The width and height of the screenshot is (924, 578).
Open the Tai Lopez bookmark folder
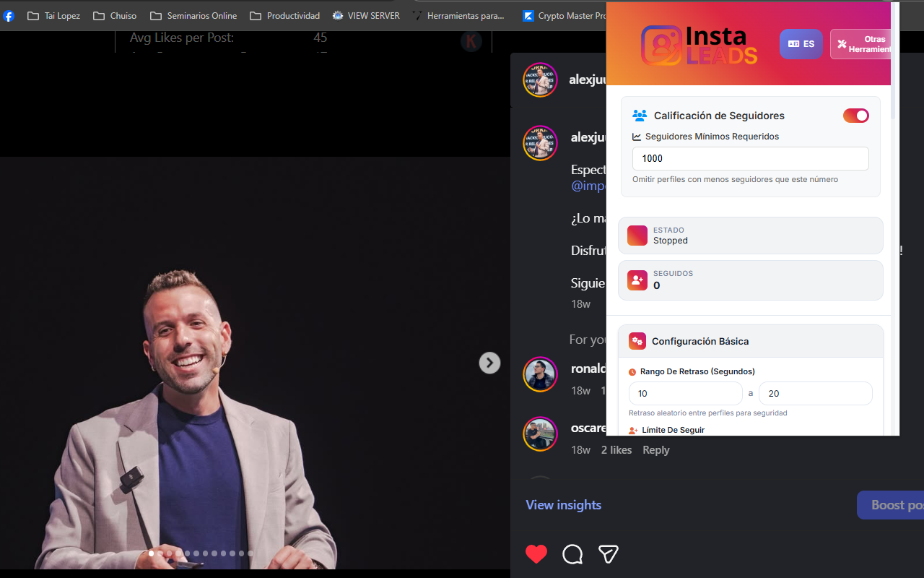53,16
